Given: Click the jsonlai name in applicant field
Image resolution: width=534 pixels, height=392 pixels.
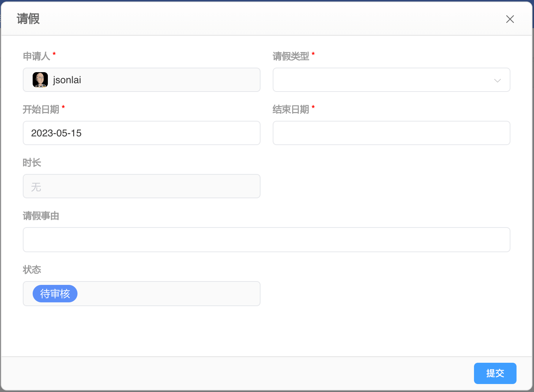Looking at the screenshot, I should [x=67, y=80].
